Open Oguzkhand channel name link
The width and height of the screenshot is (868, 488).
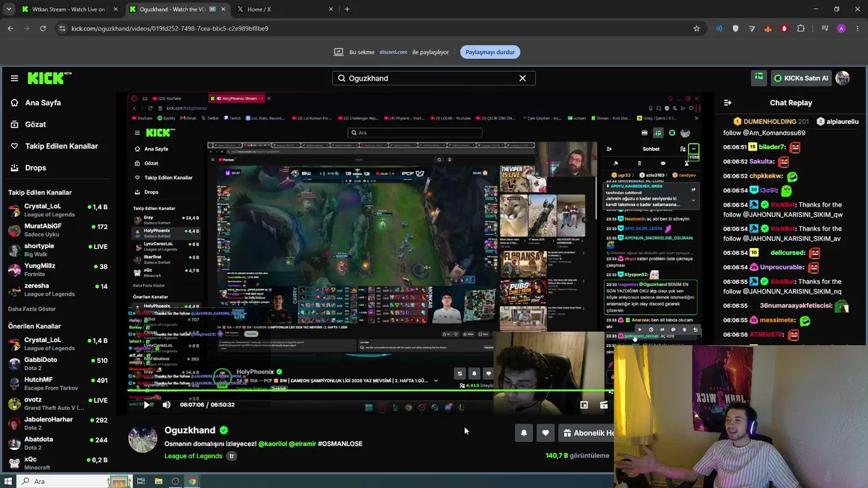click(190, 430)
